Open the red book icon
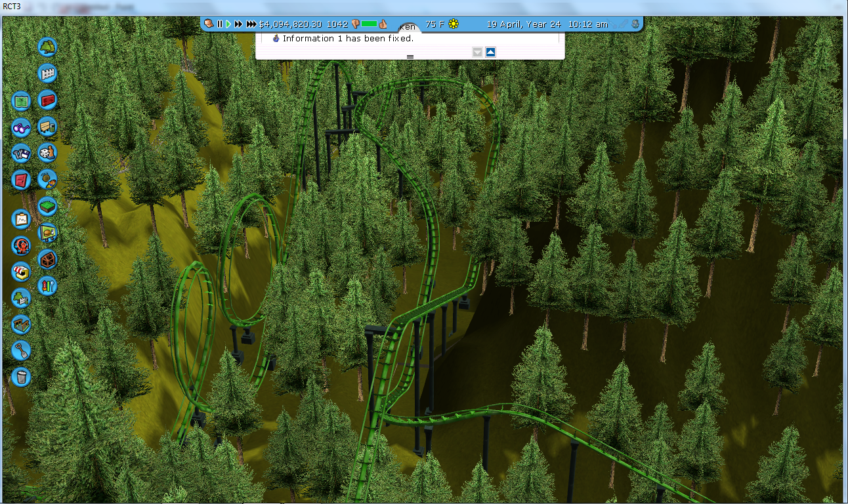 21,179
